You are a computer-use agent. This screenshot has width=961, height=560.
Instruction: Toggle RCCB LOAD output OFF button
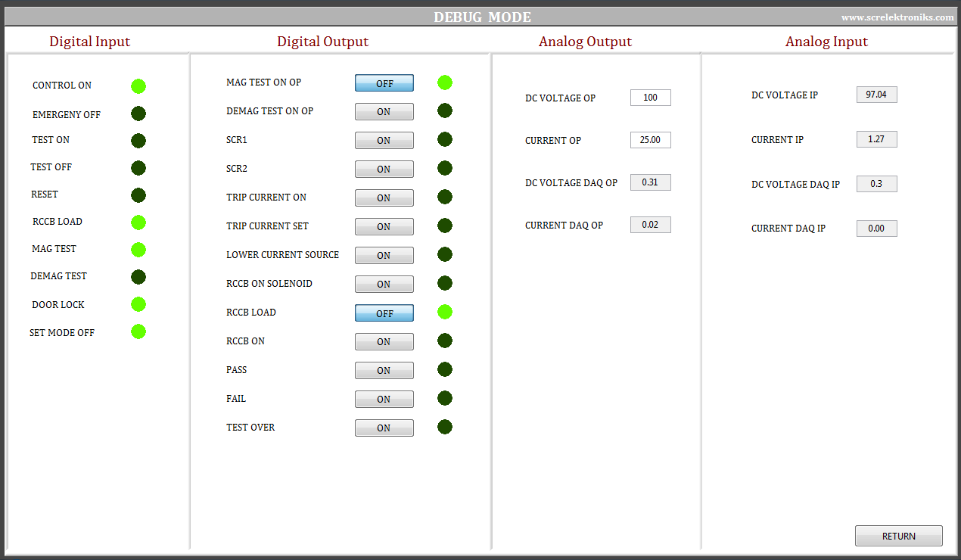pyautogui.click(x=384, y=313)
